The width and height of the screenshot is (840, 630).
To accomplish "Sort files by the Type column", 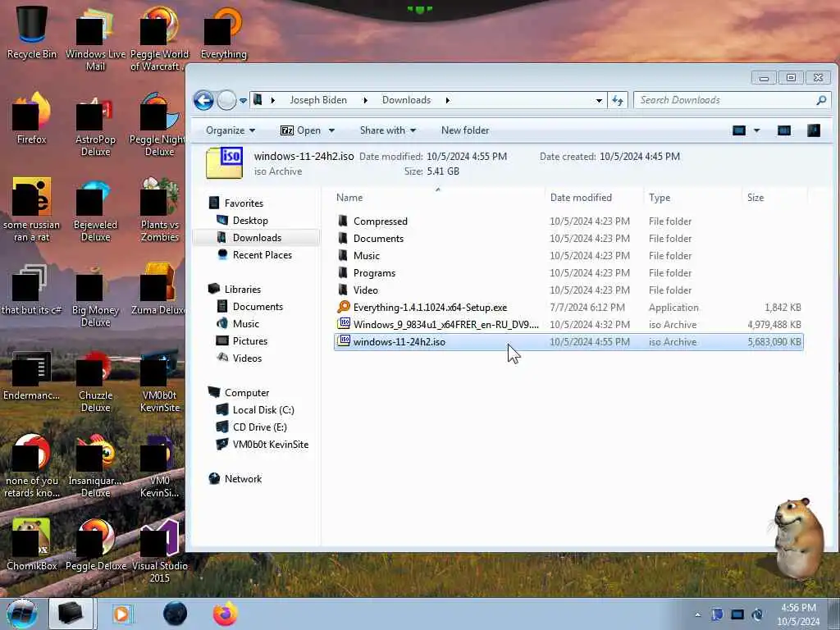I will (x=692, y=198).
